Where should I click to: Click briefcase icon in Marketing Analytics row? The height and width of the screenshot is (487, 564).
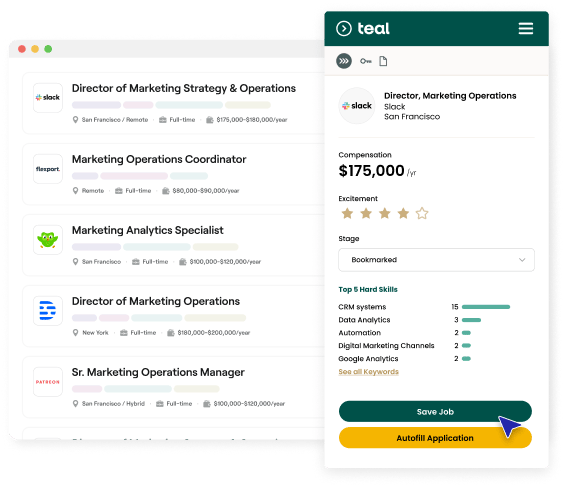tap(136, 261)
